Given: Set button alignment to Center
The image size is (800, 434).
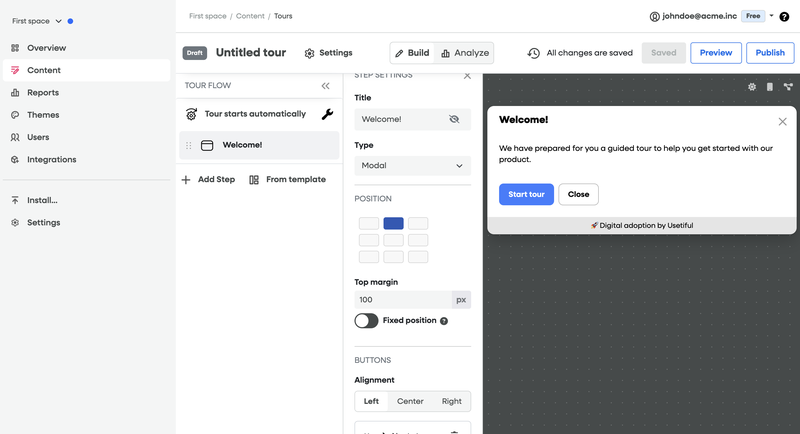Looking at the screenshot, I should (x=410, y=401).
